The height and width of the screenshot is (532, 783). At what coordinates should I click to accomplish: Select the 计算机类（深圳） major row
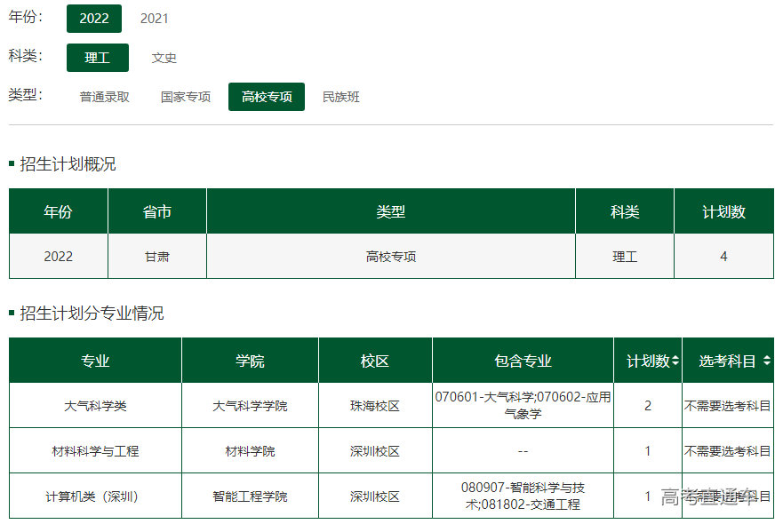[95, 496]
